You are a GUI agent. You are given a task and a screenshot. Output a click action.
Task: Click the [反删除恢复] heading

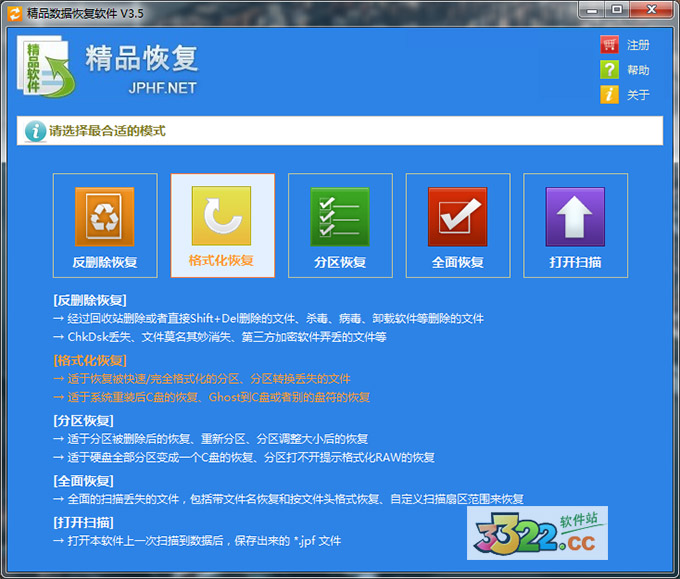(x=90, y=300)
